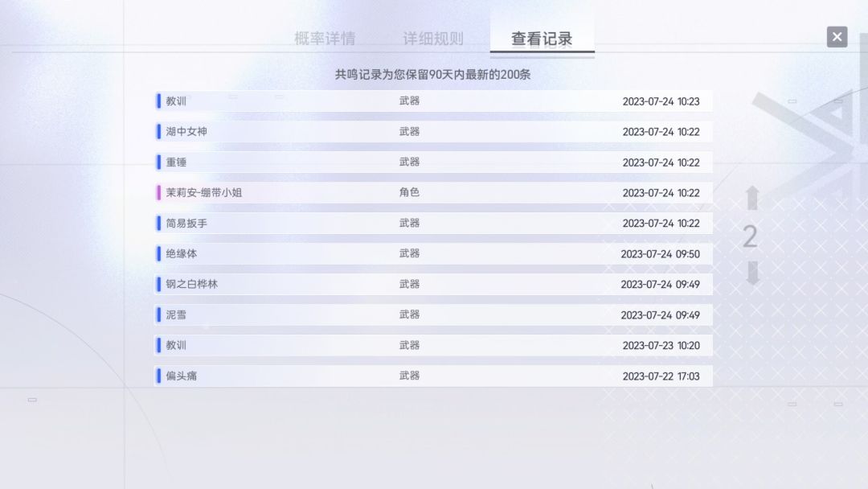
Task: Click 武器 label in 绝缘体 row
Action: coord(409,253)
